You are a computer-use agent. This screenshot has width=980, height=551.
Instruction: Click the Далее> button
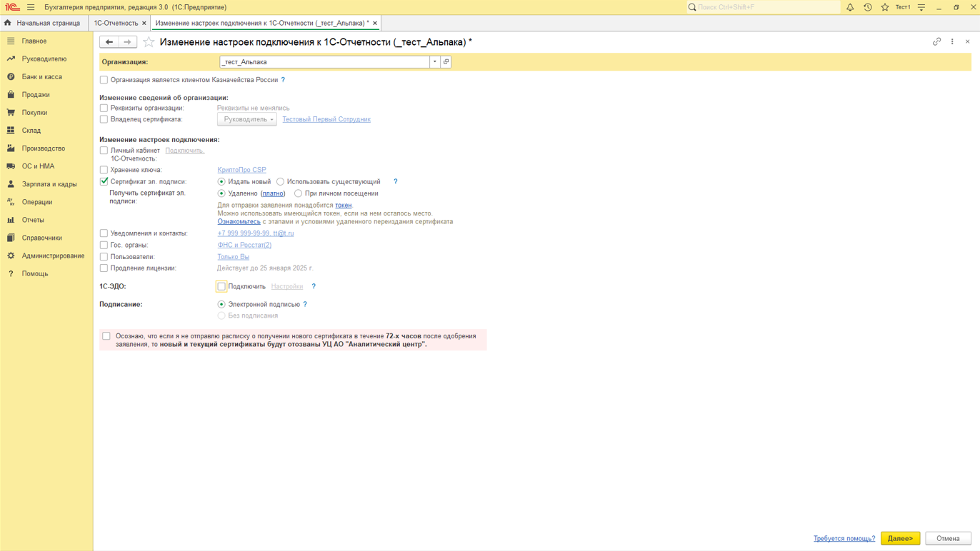[x=900, y=538]
